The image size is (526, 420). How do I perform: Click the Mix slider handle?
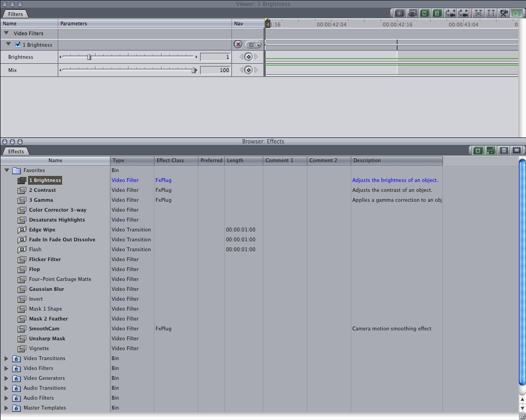(x=194, y=70)
